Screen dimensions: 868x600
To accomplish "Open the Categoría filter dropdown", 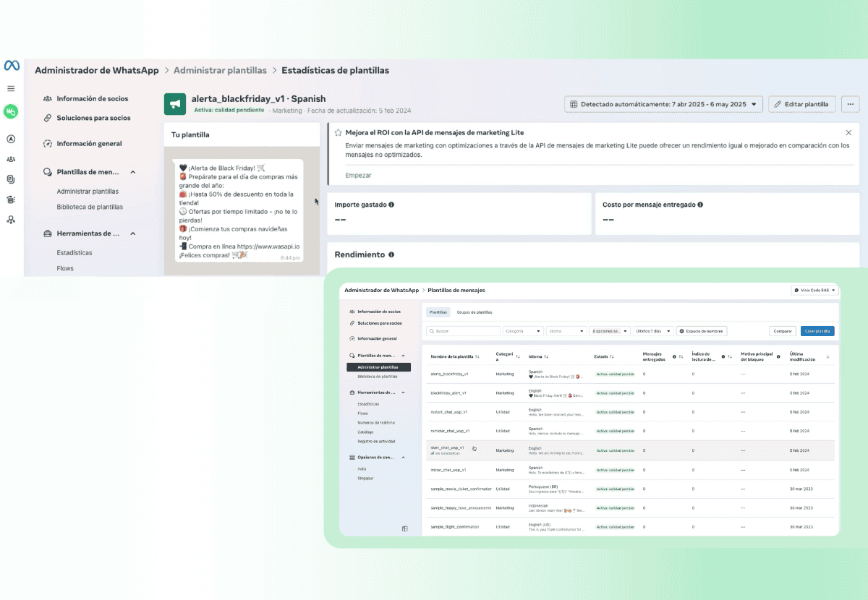I will [x=523, y=331].
